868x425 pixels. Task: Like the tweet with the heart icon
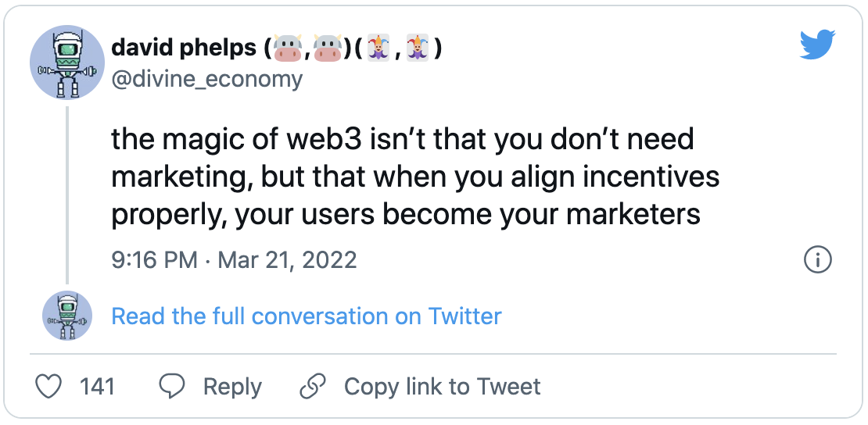[x=48, y=386]
